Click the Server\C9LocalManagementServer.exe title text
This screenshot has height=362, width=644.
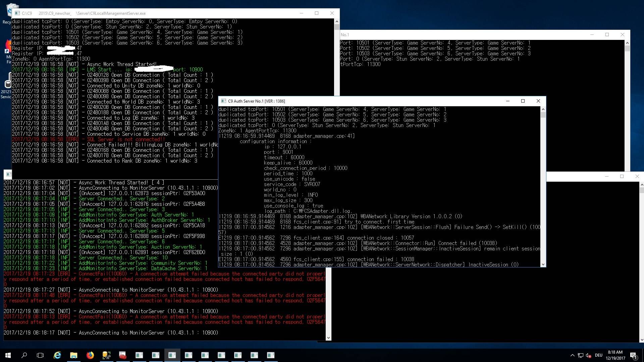(x=111, y=13)
